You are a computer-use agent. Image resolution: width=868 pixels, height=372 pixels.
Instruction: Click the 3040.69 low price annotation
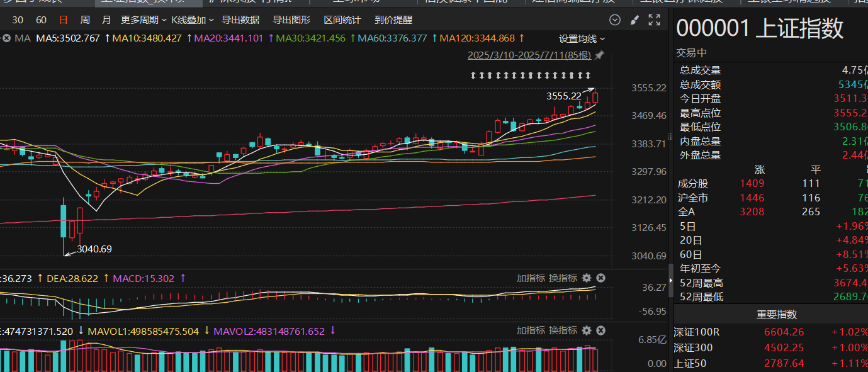(x=94, y=249)
